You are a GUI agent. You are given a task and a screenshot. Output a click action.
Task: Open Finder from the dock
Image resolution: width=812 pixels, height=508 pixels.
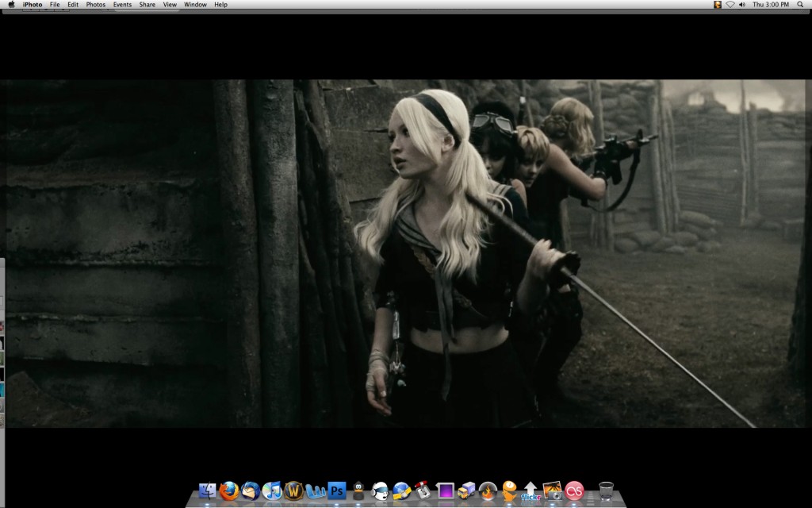click(207, 491)
